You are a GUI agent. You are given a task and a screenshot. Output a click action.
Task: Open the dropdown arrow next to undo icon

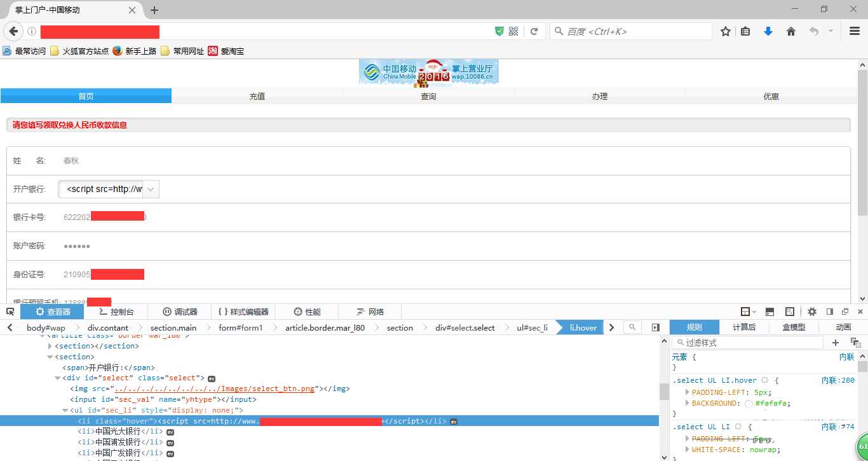pos(831,31)
